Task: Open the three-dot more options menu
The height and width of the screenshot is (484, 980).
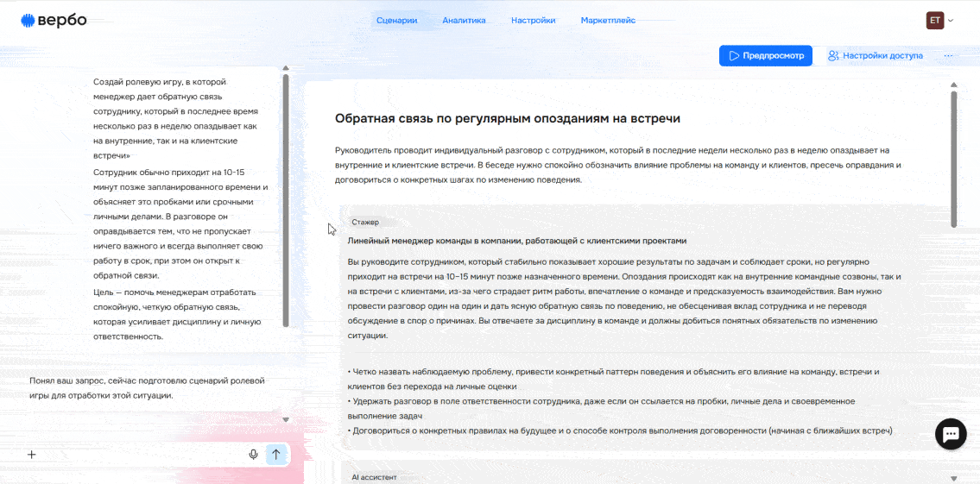Action: coord(948,55)
